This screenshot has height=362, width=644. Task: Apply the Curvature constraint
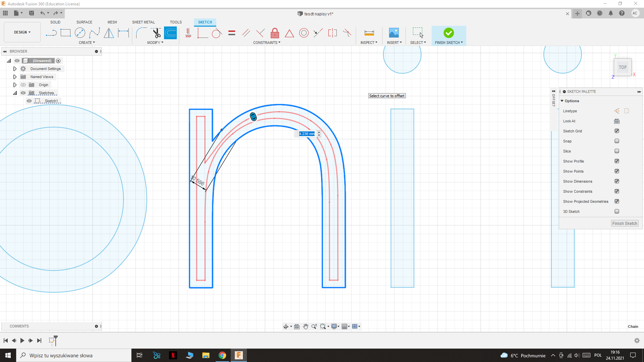click(x=347, y=33)
